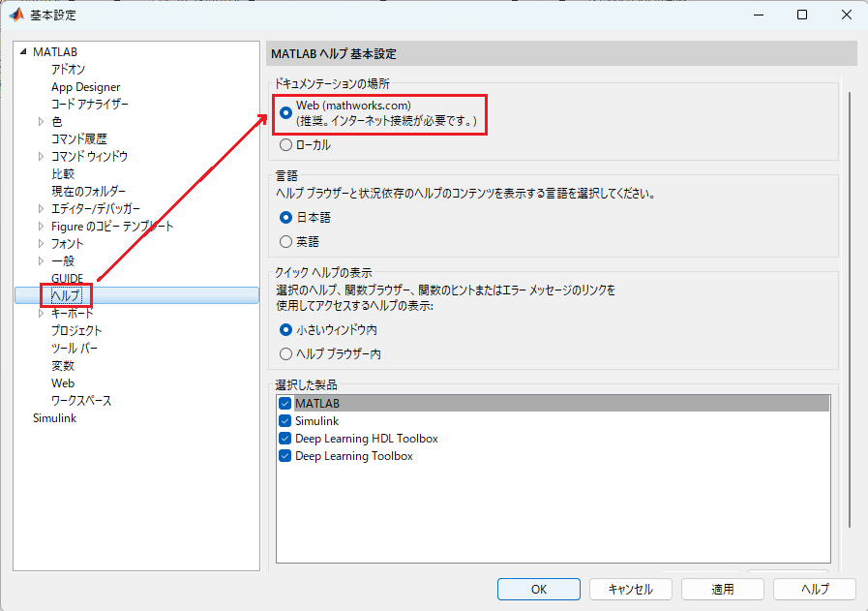Click the MATLAB logo icon in title bar
This screenshot has height=611, width=868.
16,15
